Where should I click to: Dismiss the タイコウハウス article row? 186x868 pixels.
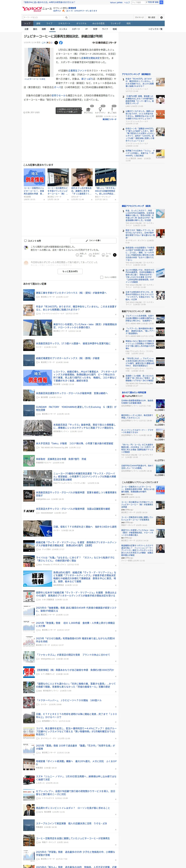[x=115, y=299]
